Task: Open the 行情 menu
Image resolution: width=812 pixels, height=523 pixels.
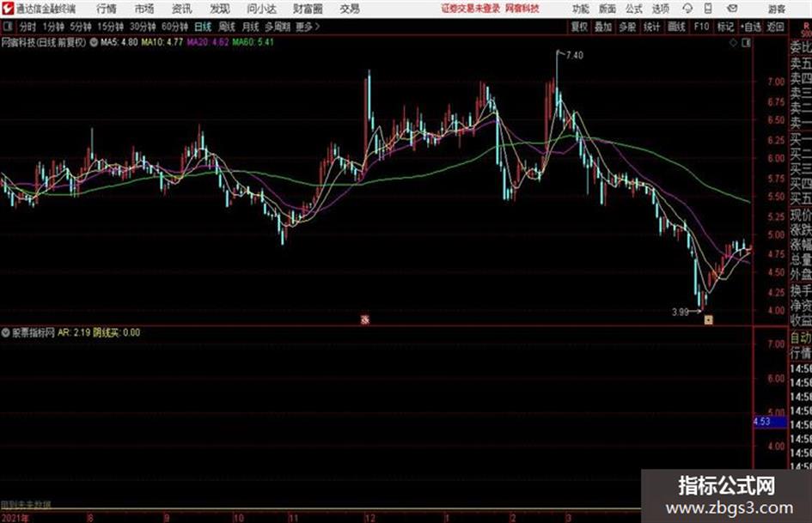Action: coord(107,9)
